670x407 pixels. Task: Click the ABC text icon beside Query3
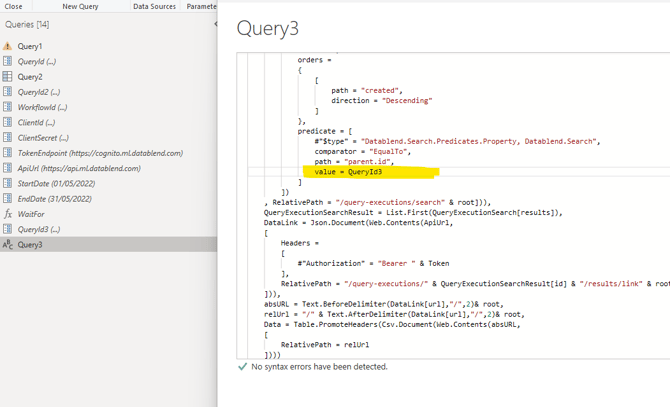click(7, 244)
